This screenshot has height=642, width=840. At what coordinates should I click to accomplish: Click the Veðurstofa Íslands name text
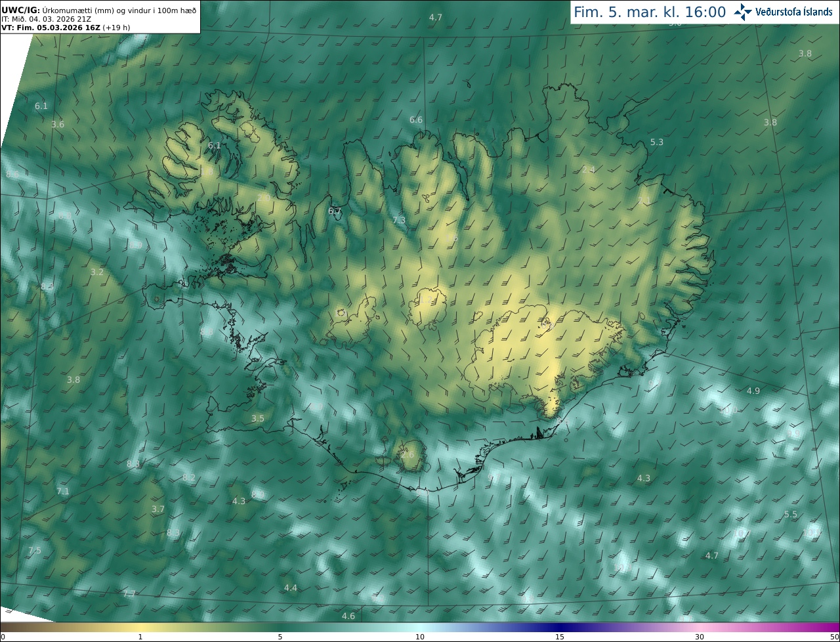794,12
